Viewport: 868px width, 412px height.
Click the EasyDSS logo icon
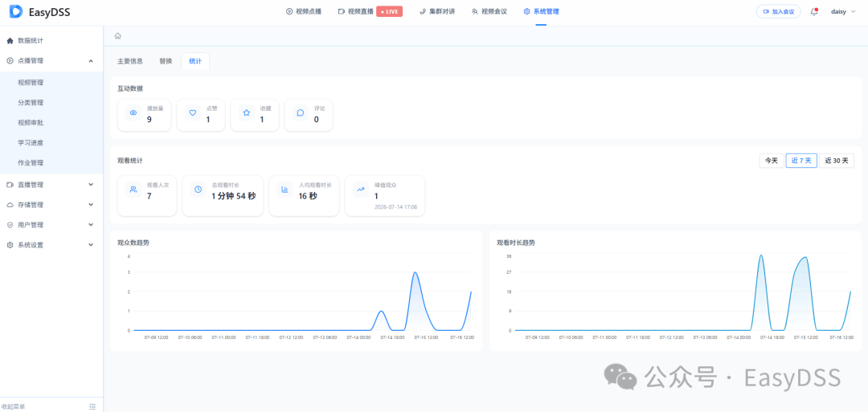(16, 11)
